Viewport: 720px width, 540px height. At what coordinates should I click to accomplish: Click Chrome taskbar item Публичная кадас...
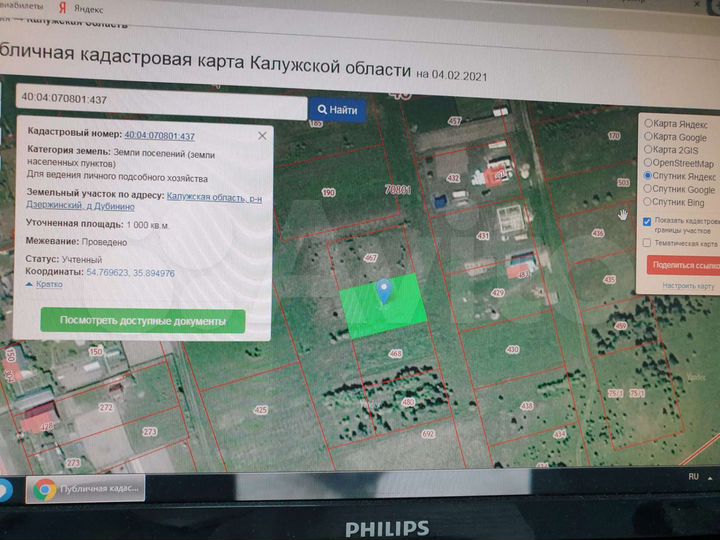point(85,489)
